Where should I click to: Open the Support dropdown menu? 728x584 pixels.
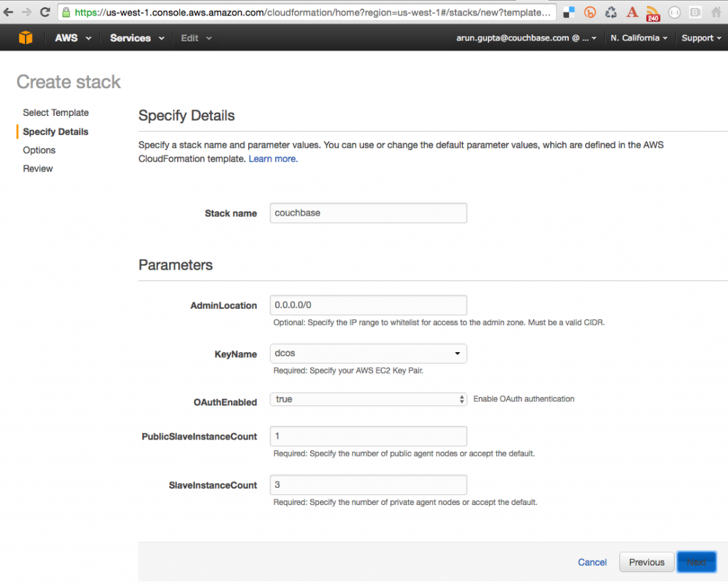701,38
